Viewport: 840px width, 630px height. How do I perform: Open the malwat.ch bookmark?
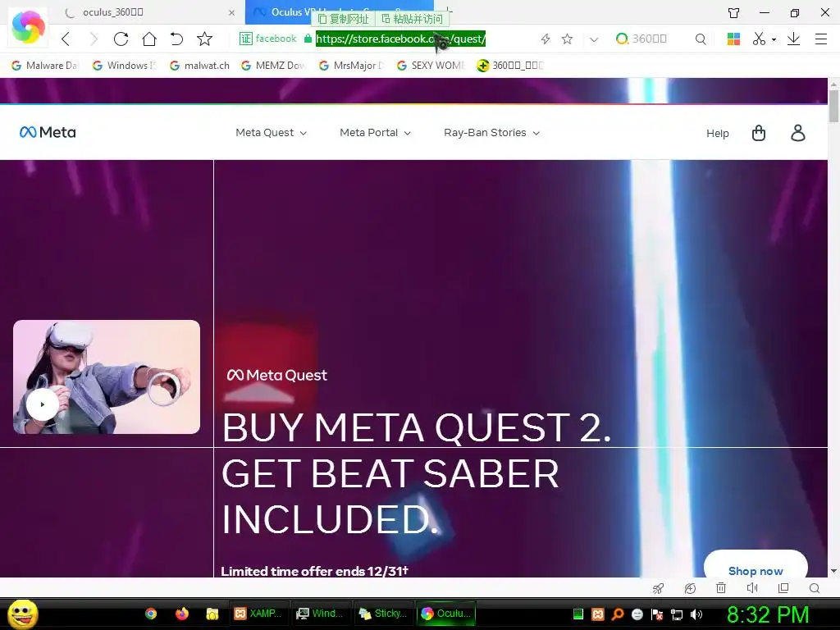tap(199, 66)
